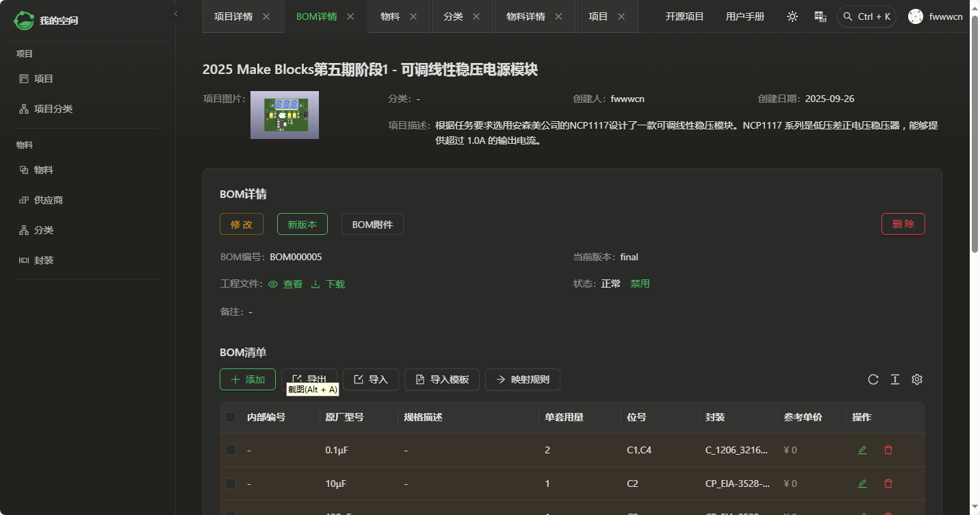Delete the 10µF row with trash icon
The image size is (980, 515).
pyautogui.click(x=888, y=483)
